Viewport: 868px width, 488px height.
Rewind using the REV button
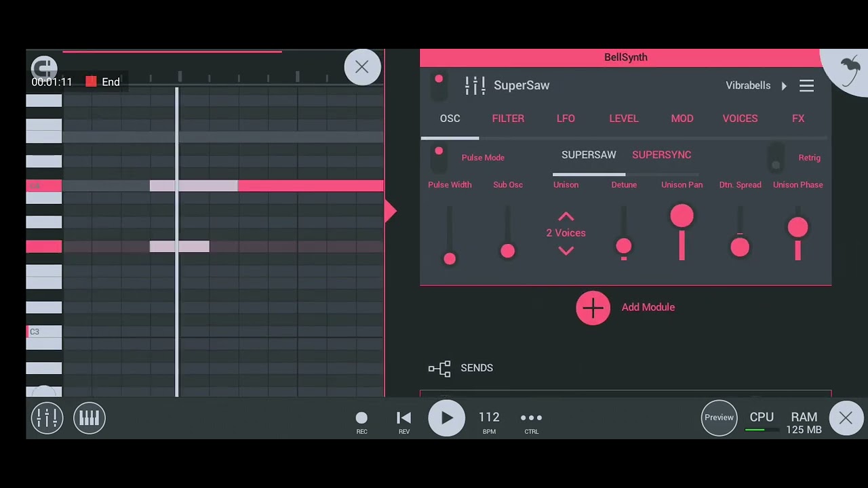[404, 422]
